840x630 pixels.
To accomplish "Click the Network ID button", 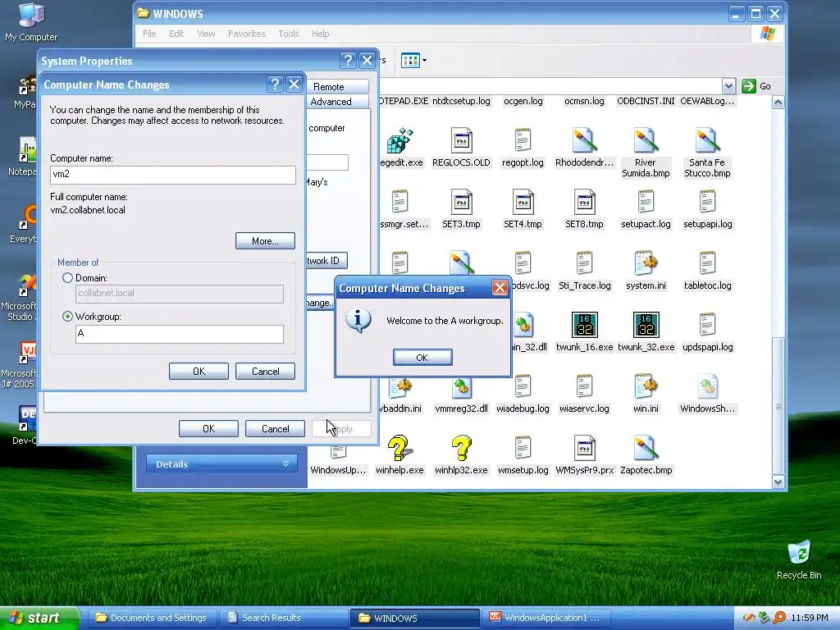I will [x=326, y=261].
